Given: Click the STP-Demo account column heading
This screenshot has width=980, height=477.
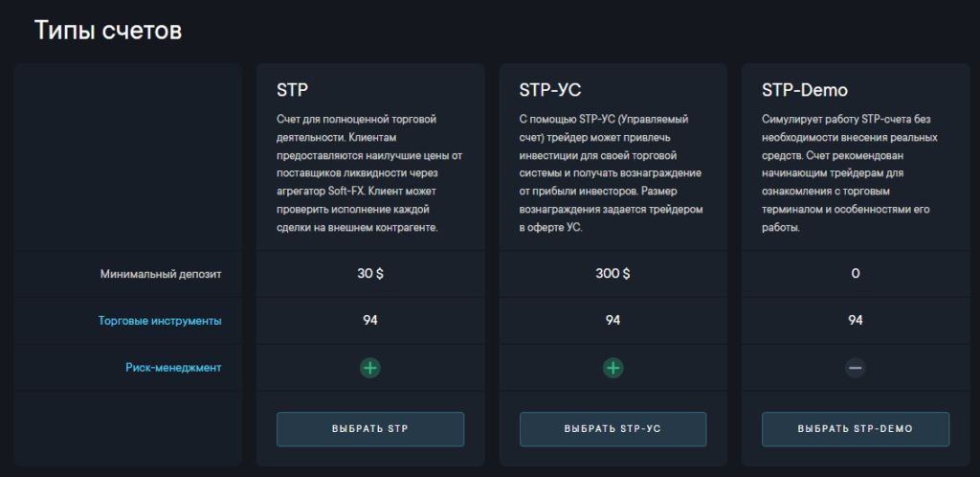Looking at the screenshot, I should point(805,91).
